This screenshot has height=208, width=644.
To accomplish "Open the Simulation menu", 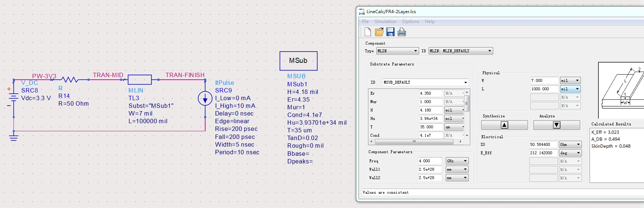I will point(385,22).
